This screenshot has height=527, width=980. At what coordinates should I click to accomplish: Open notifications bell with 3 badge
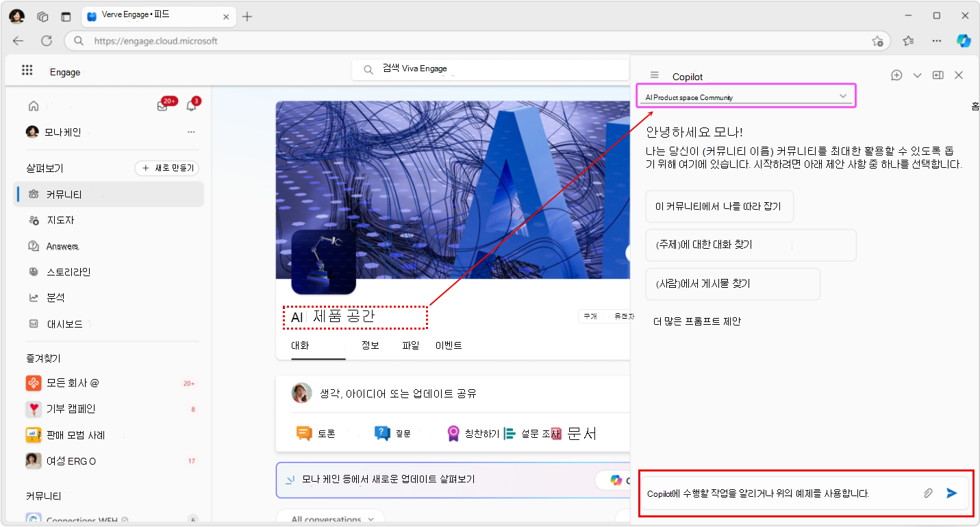[192, 106]
